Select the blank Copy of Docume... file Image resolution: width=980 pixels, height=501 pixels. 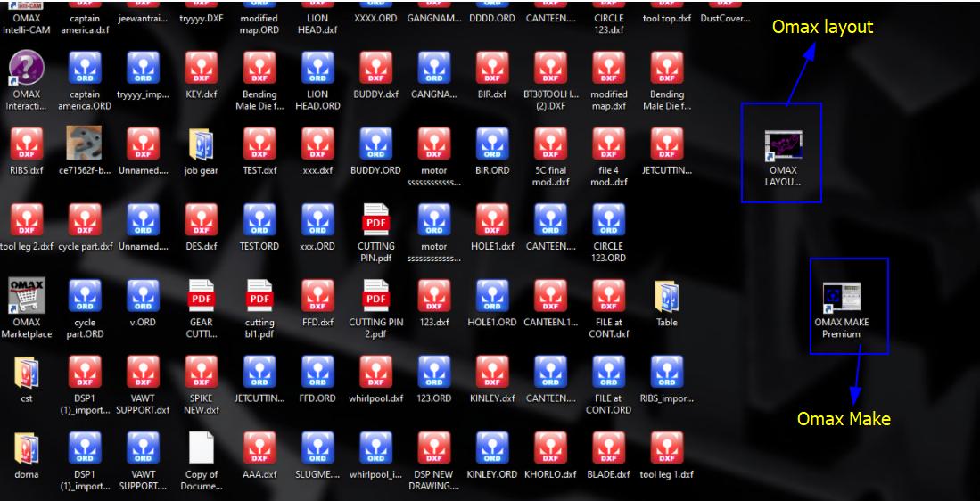coord(202,448)
